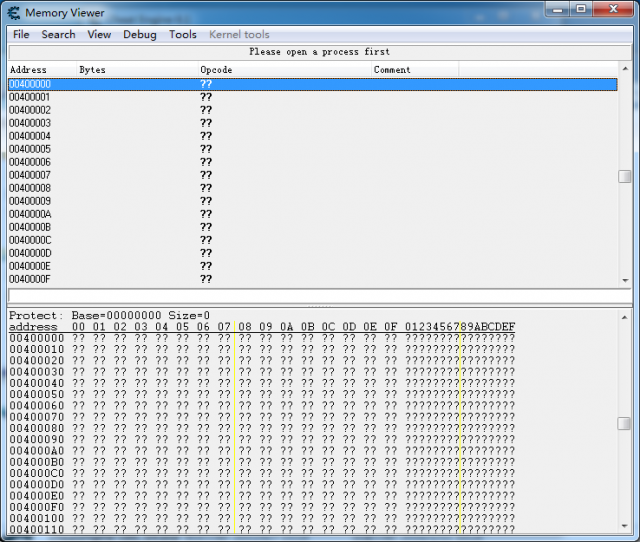
Task: Select disassembler row 00400004
Action: [x=313, y=136]
